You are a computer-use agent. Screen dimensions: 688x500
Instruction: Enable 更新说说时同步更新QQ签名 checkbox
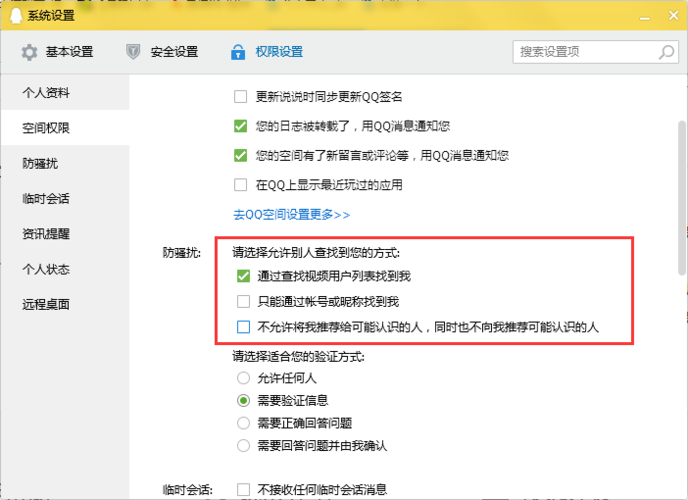(240, 96)
